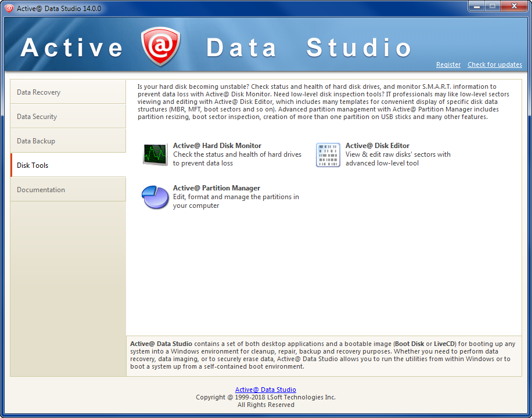
Task: Click Check for updates link
Action: coord(495,64)
